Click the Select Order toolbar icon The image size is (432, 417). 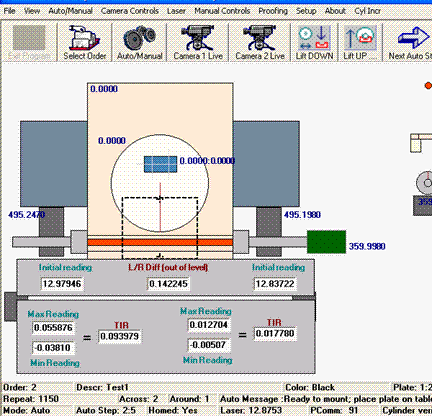coord(85,42)
